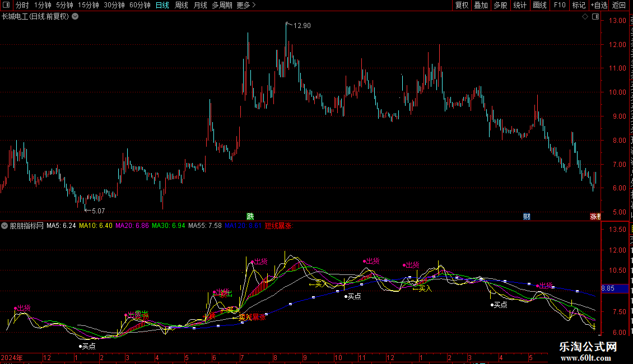Viewport: 633px width, 364px height.
Task: Select the 1分钟 period
Action: click(43, 5)
